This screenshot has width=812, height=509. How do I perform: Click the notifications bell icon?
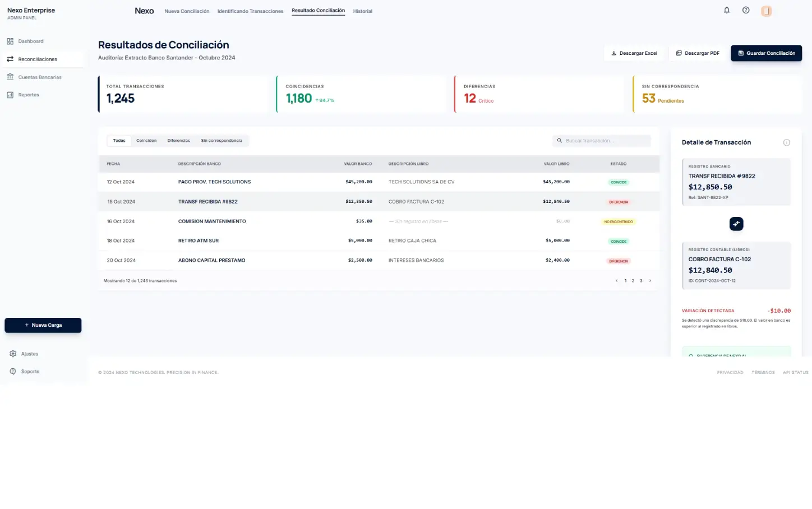[727, 10]
